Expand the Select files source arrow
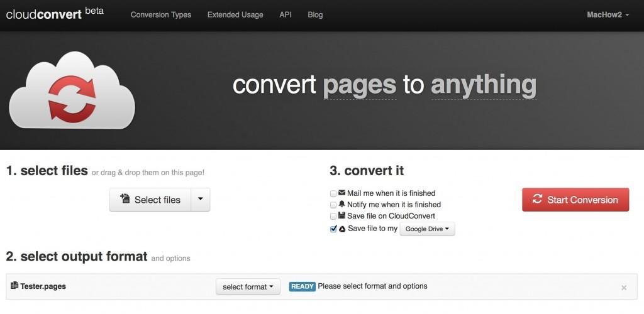644x314 pixels. pyautogui.click(x=201, y=200)
